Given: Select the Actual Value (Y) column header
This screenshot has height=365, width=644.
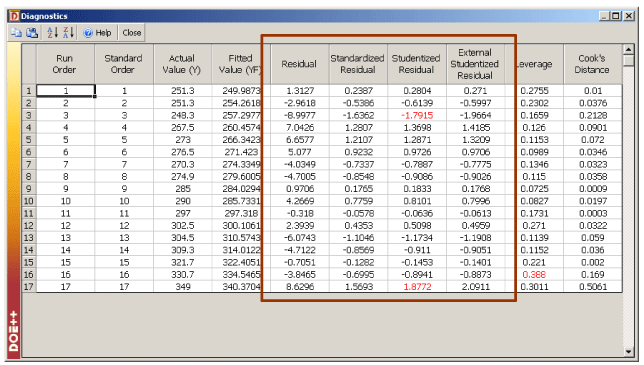Looking at the screenshot, I should pos(182,64).
